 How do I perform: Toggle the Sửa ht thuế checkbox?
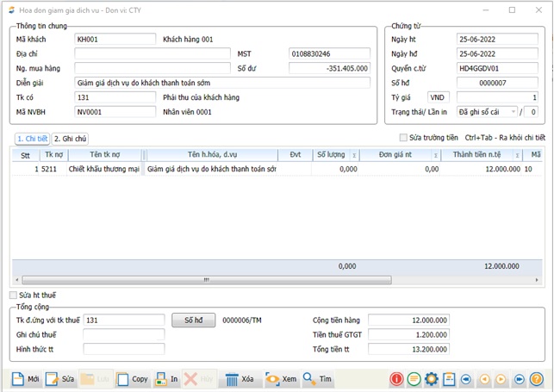point(13,296)
